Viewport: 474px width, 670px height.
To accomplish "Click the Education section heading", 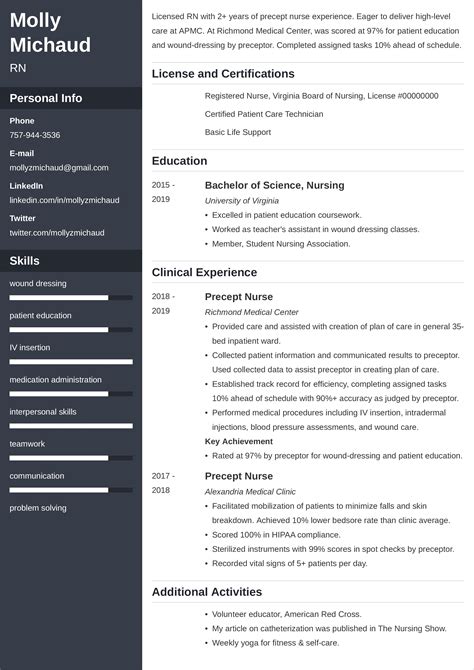I will tap(180, 161).
